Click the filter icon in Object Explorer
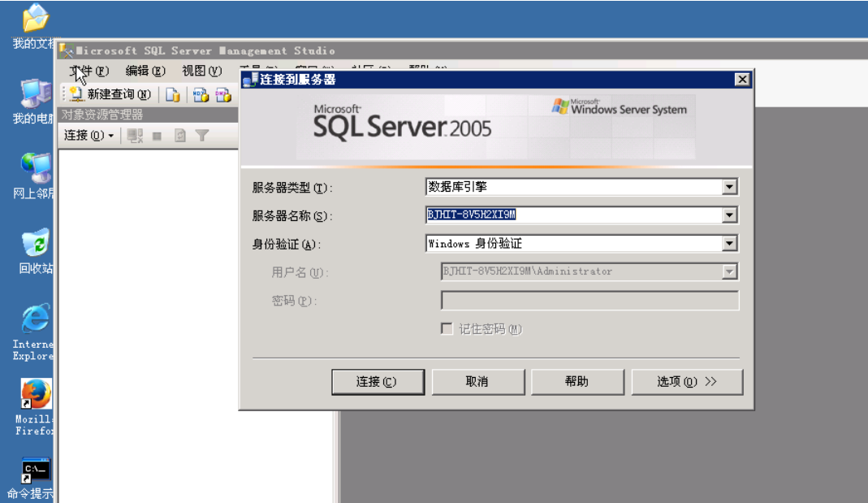 (x=203, y=136)
